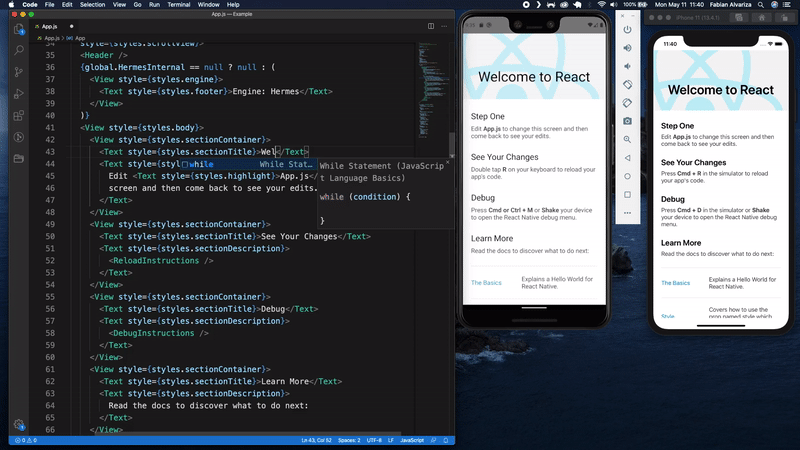Image resolution: width=800 pixels, height=450 pixels.
Task: Open the File menu
Action: [x=49, y=5]
